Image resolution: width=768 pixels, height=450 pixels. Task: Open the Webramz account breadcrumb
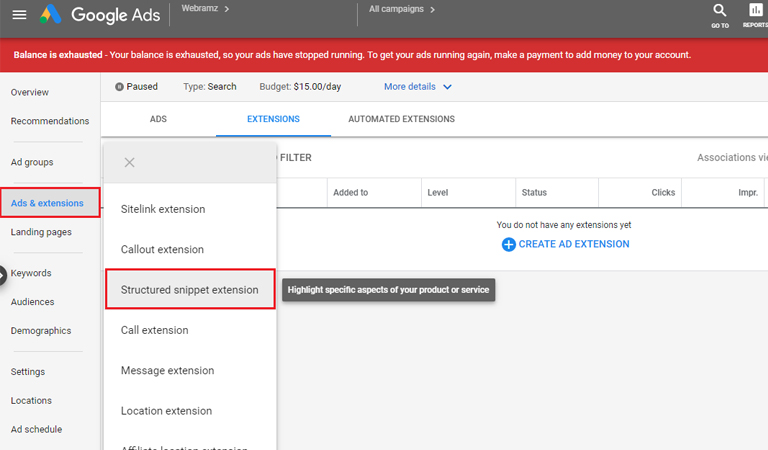pyautogui.click(x=205, y=9)
